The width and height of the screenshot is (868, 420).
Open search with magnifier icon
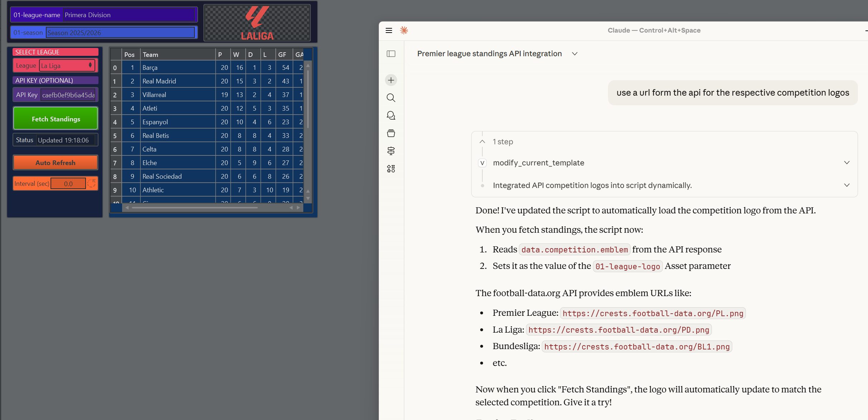[391, 98]
